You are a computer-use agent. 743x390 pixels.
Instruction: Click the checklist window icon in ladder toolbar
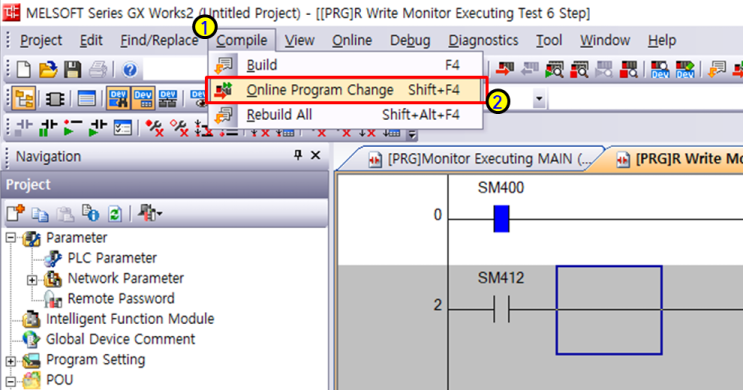[123, 127]
